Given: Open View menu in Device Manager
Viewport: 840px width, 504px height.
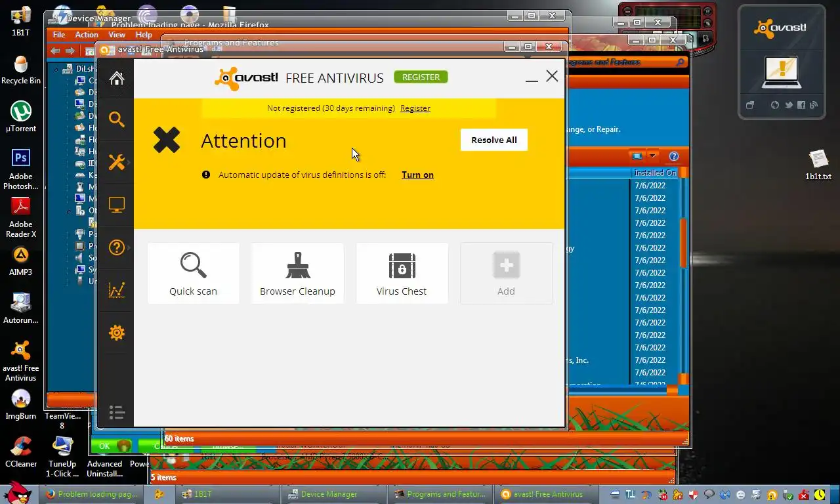Looking at the screenshot, I should coord(117,35).
